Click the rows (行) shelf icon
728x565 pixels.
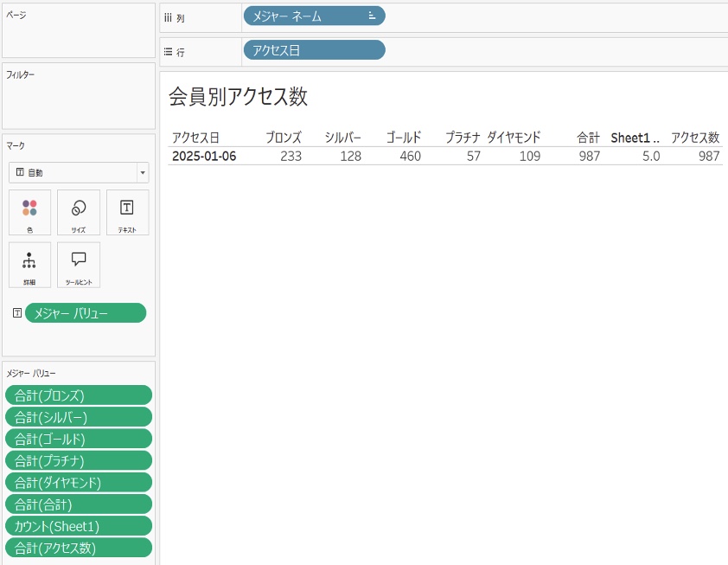coord(169,52)
